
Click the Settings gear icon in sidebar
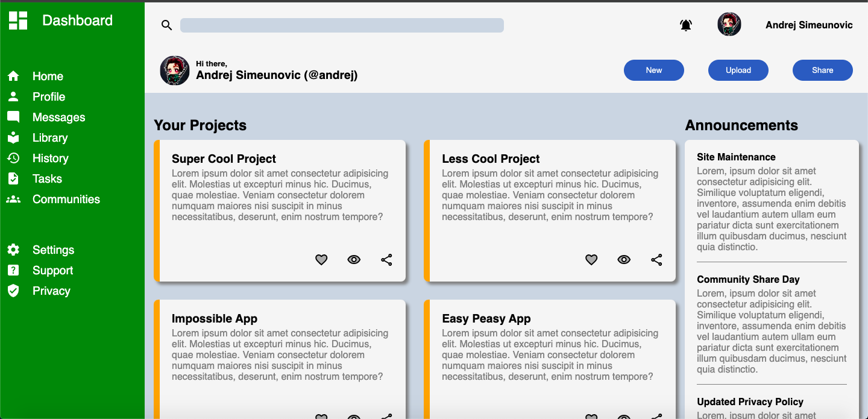pos(13,250)
